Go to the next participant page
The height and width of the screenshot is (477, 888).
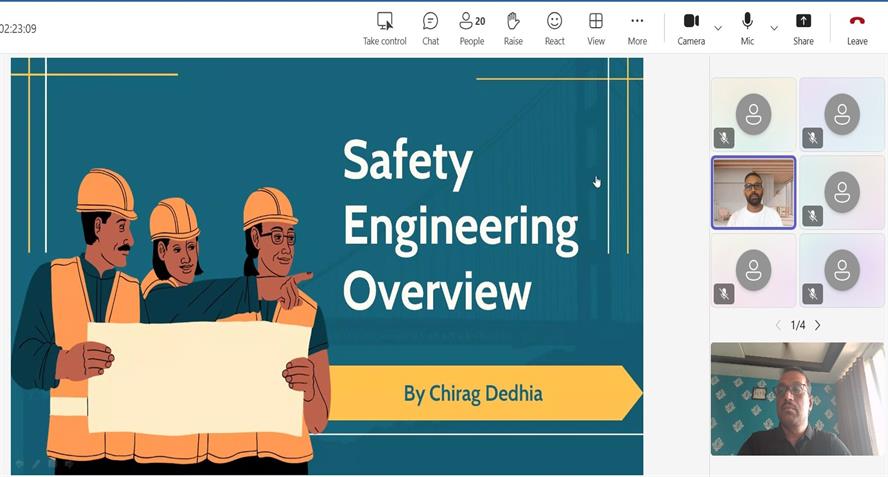click(x=818, y=325)
